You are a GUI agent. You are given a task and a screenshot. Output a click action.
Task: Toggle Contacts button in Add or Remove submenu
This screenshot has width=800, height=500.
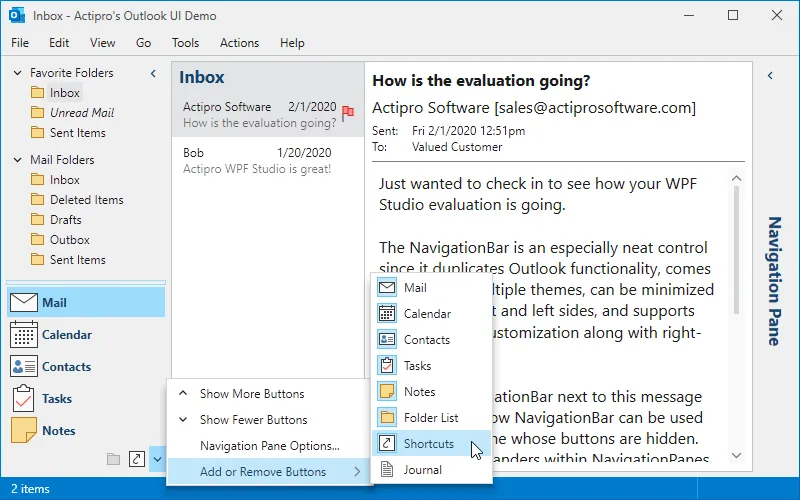(432, 339)
